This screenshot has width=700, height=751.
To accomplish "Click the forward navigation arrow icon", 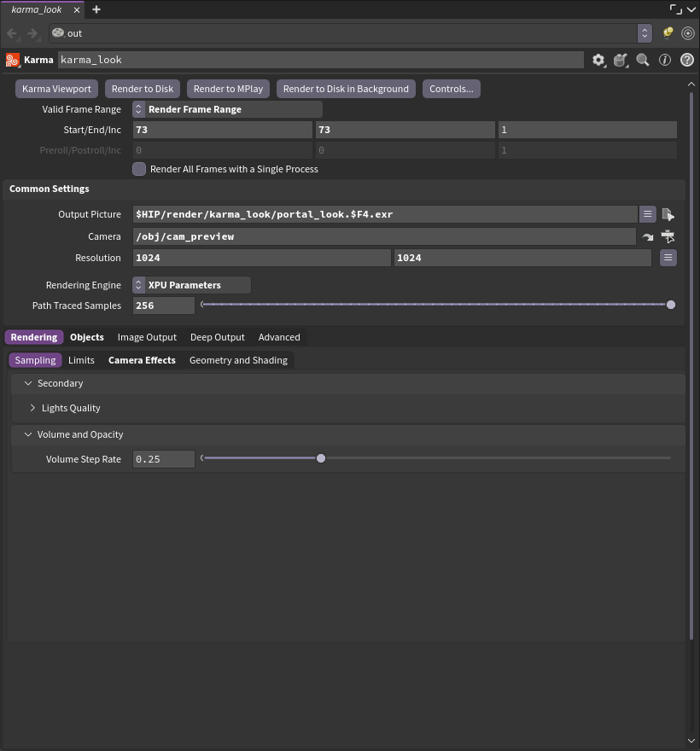I will click(x=32, y=33).
